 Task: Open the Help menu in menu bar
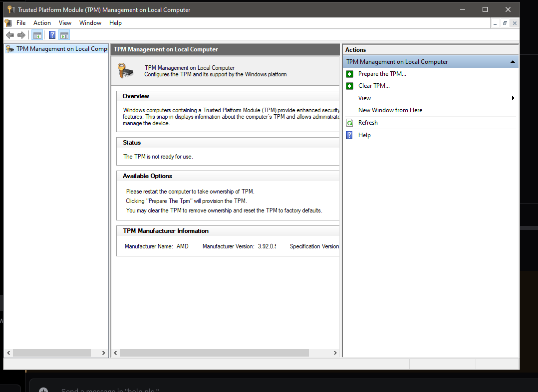pos(115,23)
